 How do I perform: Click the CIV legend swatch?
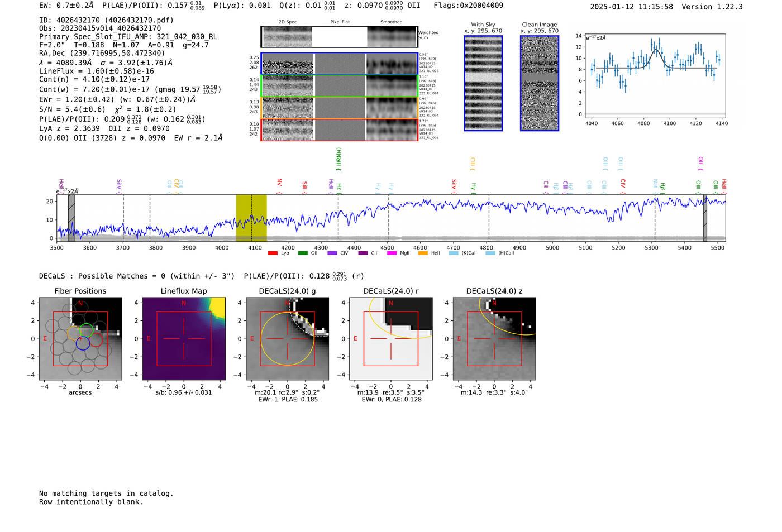click(x=332, y=253)
